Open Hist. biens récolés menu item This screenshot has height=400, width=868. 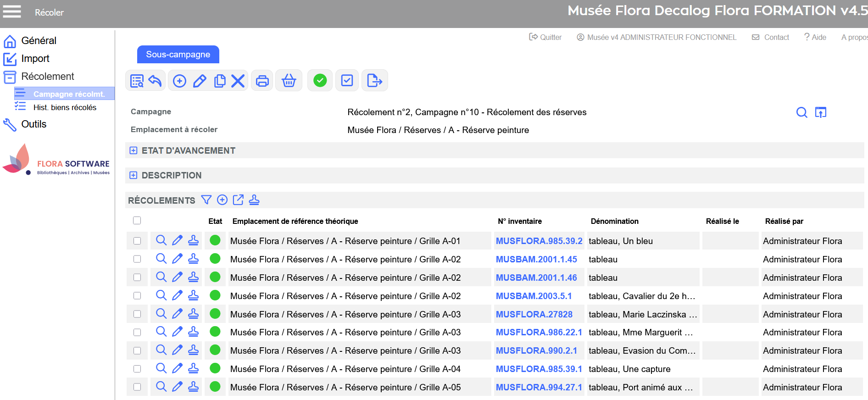[65, 107]
